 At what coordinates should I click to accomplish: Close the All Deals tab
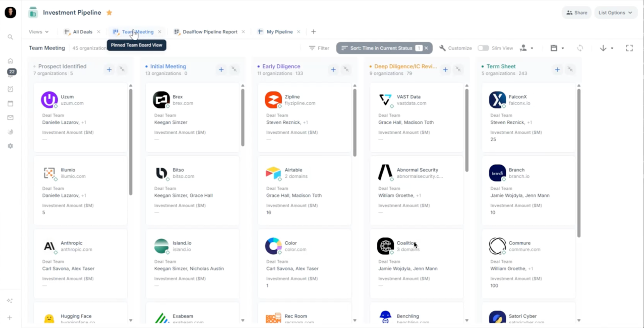(x=99, y=32)
